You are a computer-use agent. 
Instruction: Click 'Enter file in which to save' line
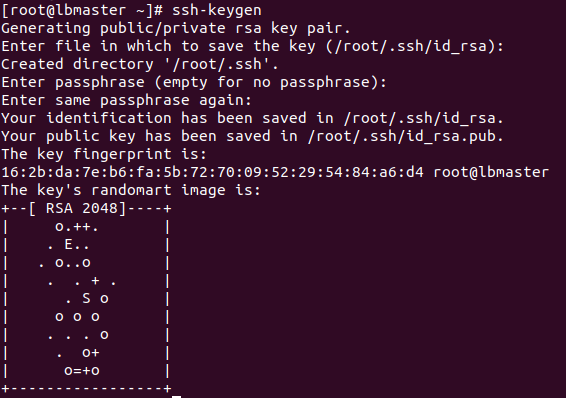tap(252, 46)
